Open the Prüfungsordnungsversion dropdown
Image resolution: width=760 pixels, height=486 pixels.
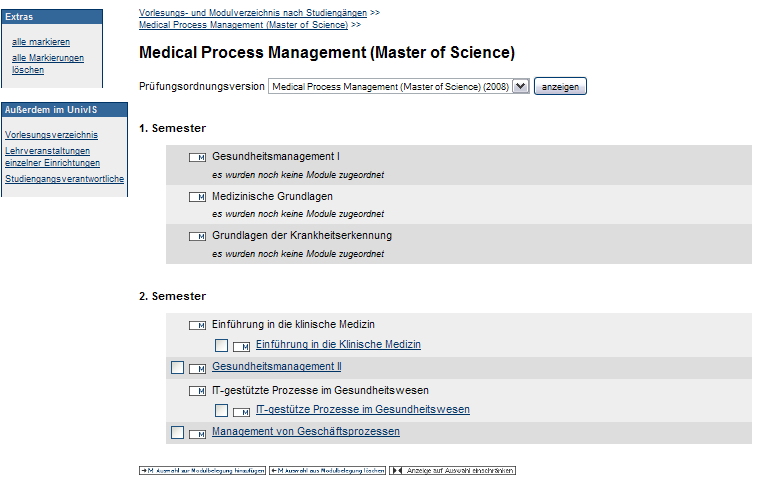[398, 86]
